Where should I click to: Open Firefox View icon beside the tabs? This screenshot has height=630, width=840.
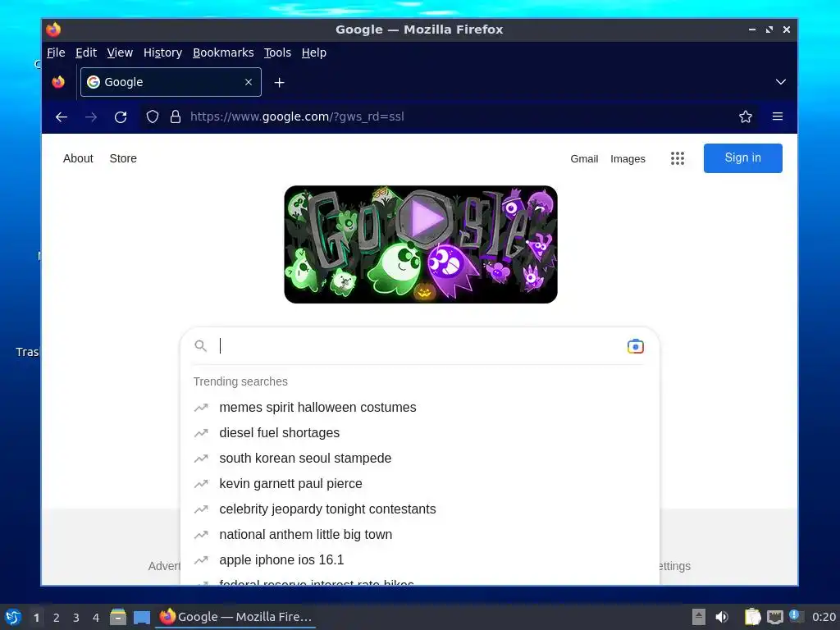[x=58, y=82]
